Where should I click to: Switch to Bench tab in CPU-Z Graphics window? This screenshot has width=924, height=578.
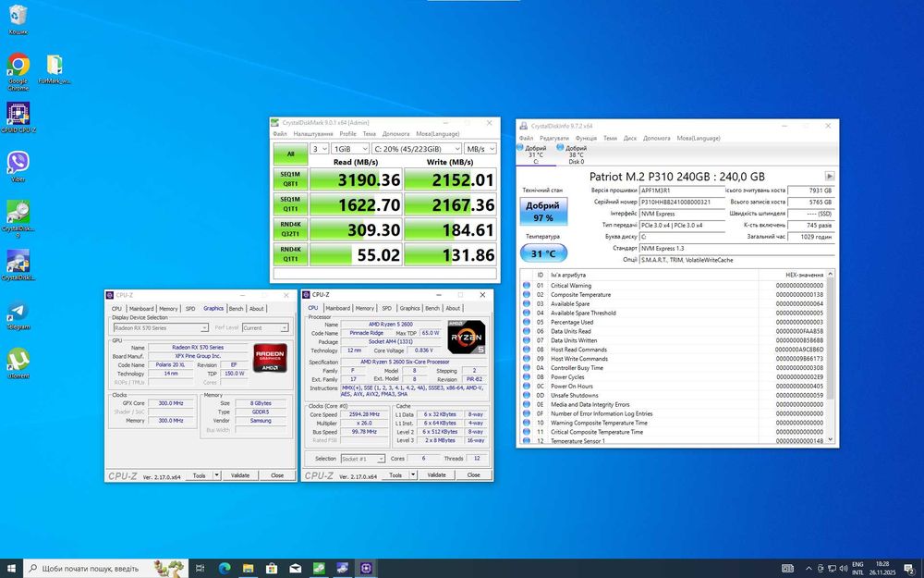tap(236, 309)
